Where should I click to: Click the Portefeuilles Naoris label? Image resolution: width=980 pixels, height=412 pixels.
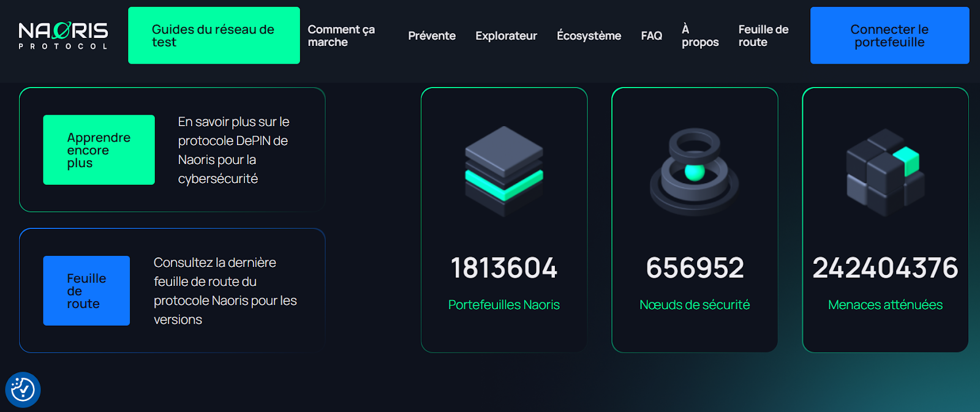pyautogui.click(x=504, y=305)
